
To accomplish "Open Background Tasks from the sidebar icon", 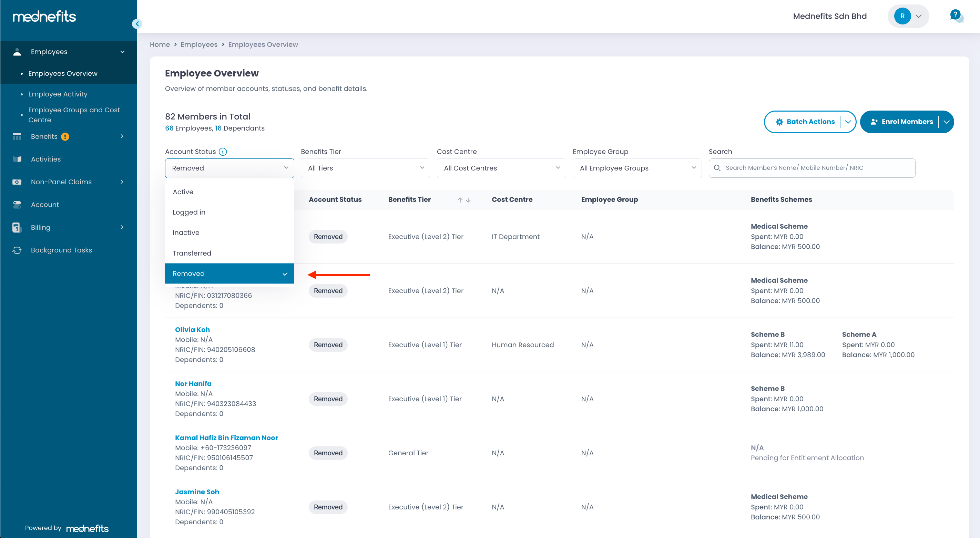I will point(17,250).
